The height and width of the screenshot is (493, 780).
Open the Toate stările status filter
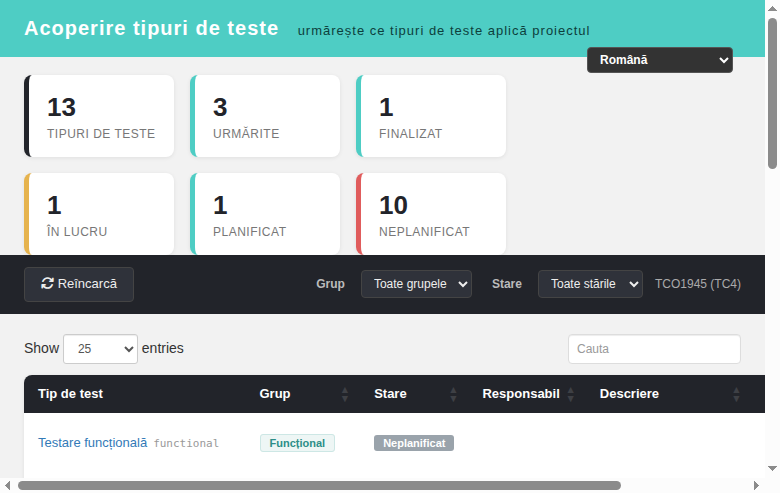(x=590, y=284)
